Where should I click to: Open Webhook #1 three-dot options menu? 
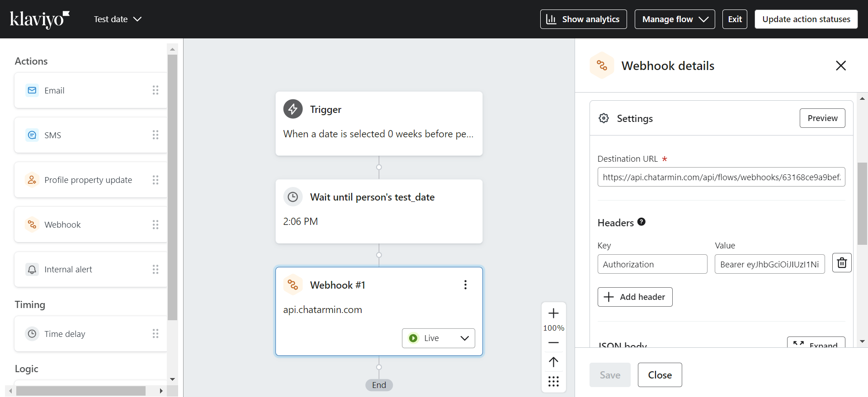tap(465, 285)
